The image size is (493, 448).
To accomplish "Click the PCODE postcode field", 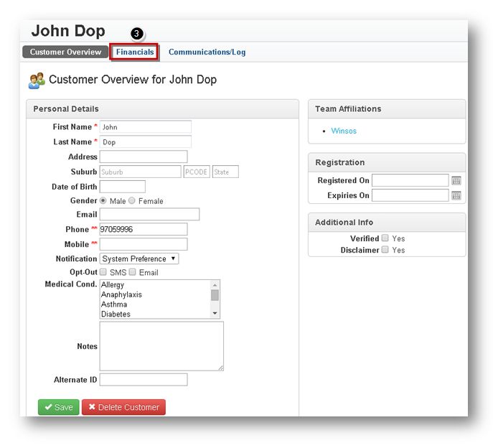I will tap(197, 172).
